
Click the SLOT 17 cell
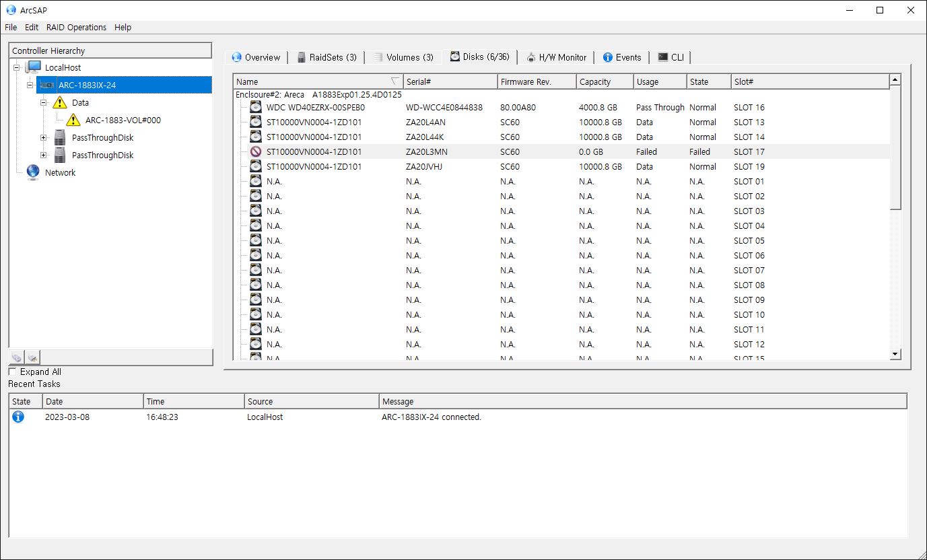click(x=749, y=151)
